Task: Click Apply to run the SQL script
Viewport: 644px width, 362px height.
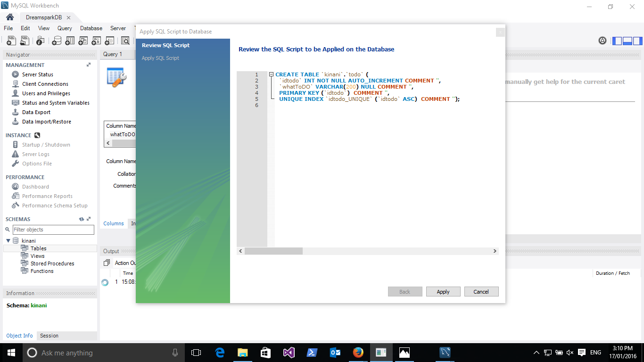Action: pyautogui.click(x=443, y=292)
